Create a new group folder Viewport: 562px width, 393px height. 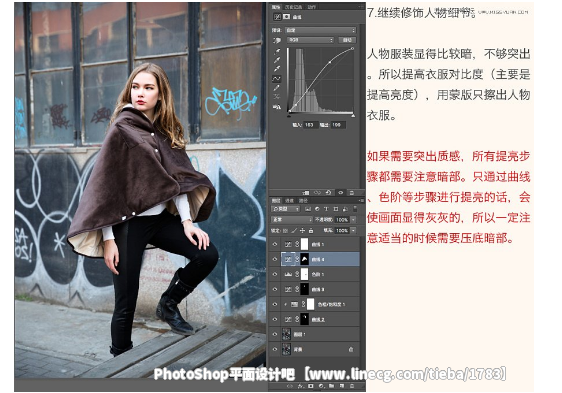coord(332,386)
